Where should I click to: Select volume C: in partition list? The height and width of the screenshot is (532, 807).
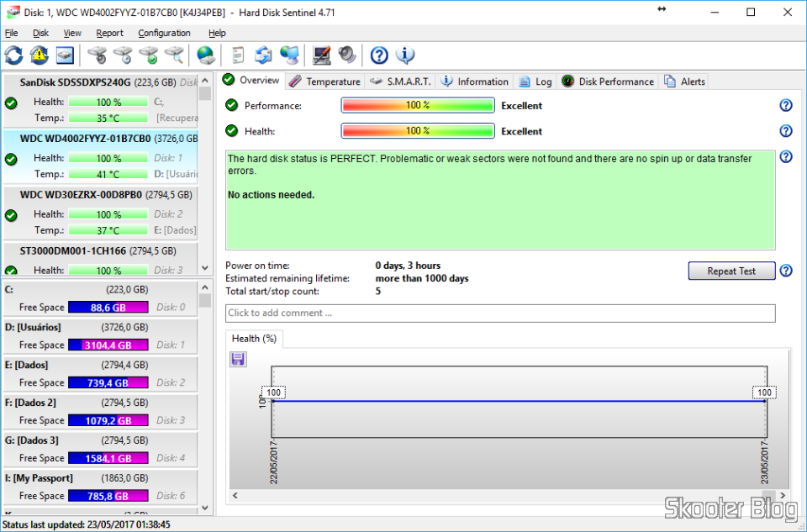click(x=101, y=298)
